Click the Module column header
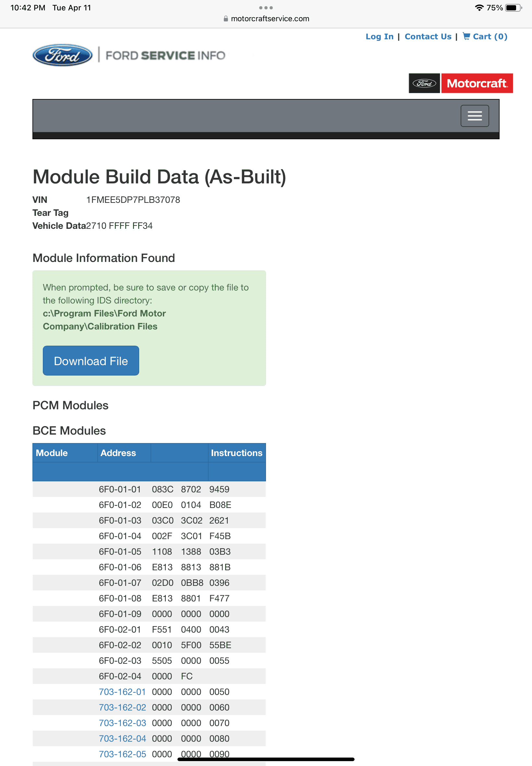Viewport: 532px width, 766px height. point(52,452)
